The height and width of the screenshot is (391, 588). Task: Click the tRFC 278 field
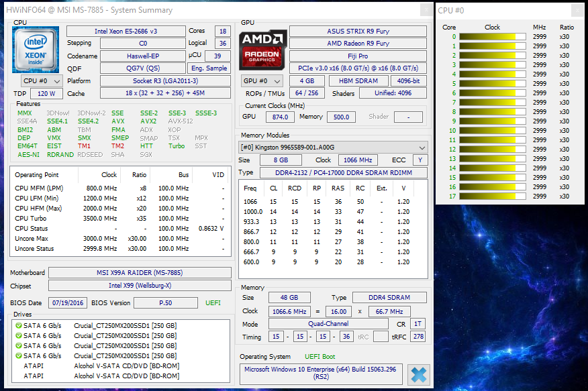click(x=418, y=336)
